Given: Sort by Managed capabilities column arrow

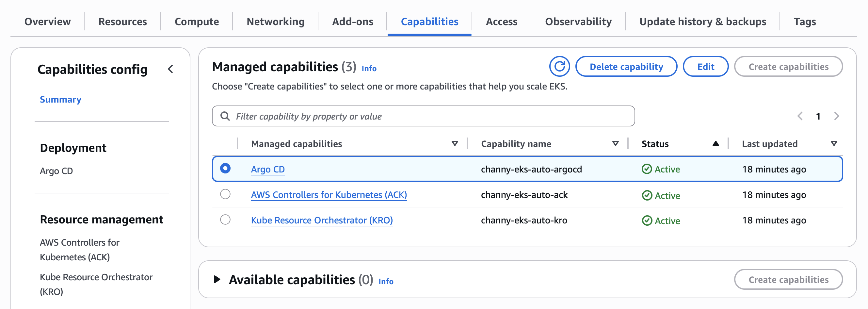Looking at the screenshot, I should 455,143.
